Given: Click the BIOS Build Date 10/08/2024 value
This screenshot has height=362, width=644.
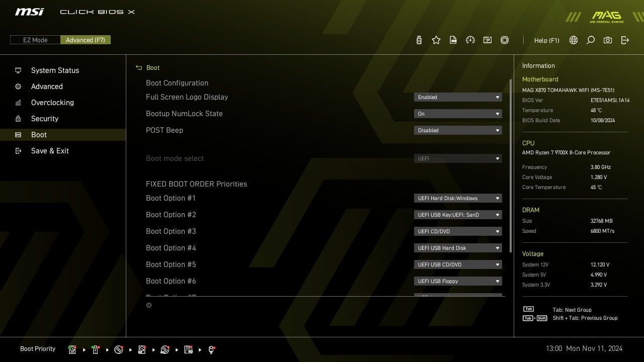Looking at the screenshot, I should click(x=603, y=120).
